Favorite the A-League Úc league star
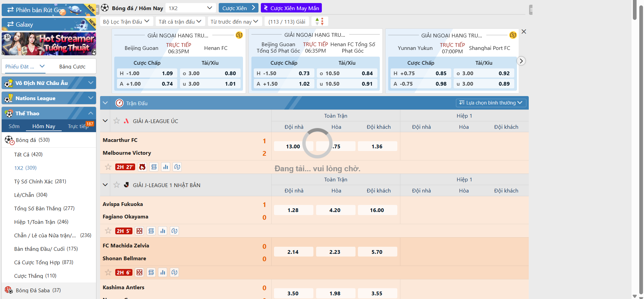 pyautogui.click(x=117, y=121)
